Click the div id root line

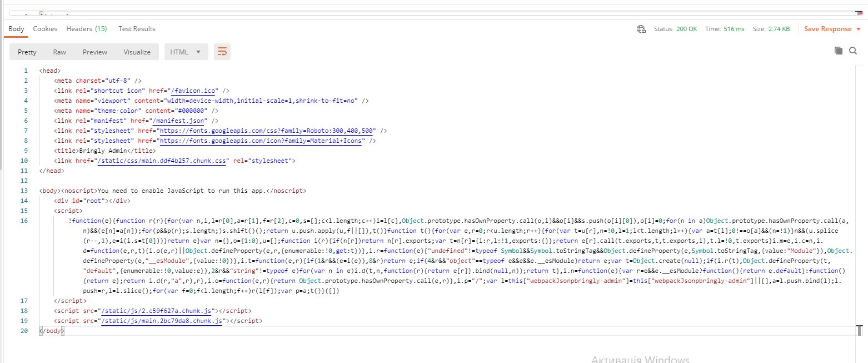tap(92, 201)
